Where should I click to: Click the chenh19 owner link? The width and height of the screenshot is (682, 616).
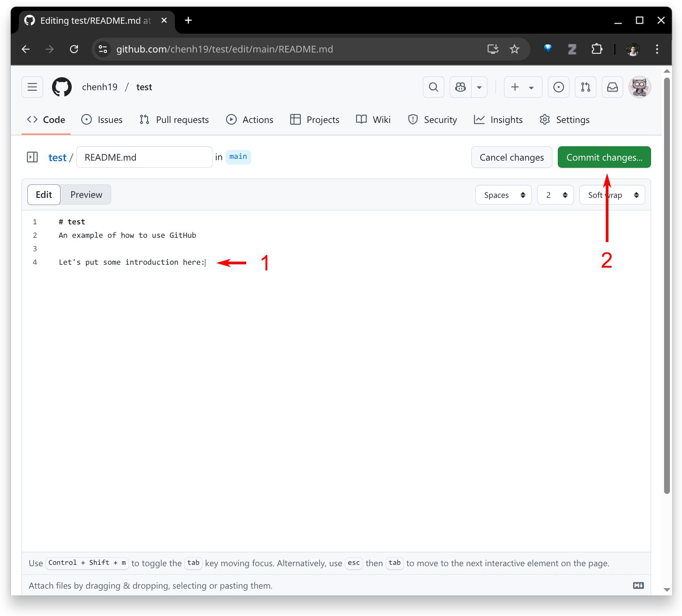(100, 87)
